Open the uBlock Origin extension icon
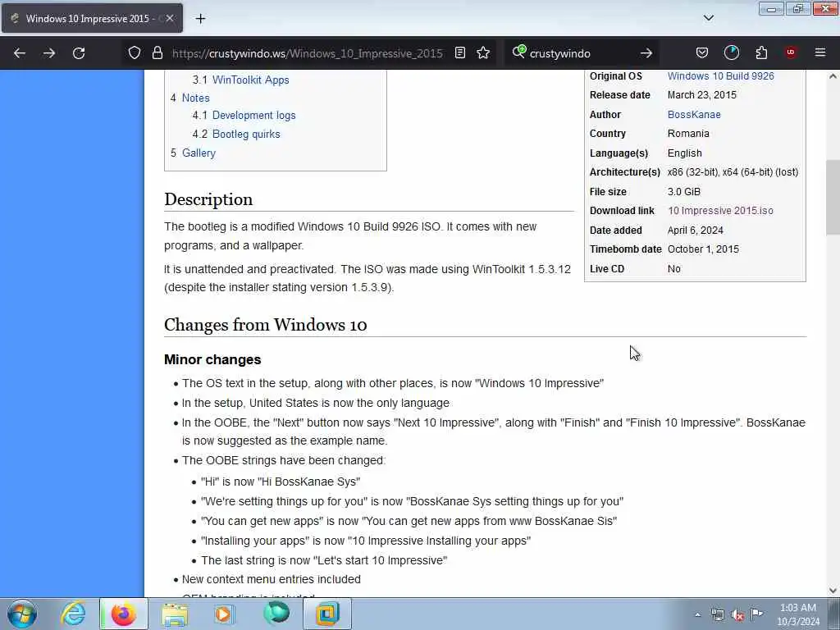 click(791, 52)
